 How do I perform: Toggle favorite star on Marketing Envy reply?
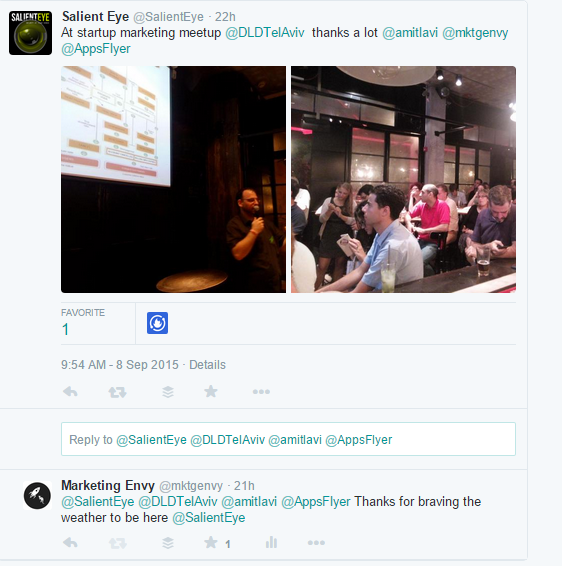[x=211, y=542]
